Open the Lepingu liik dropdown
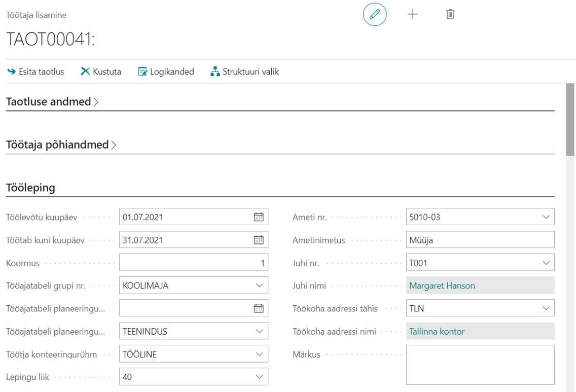Viewport: 576px width, 392px height. click(x=259, y=377)
